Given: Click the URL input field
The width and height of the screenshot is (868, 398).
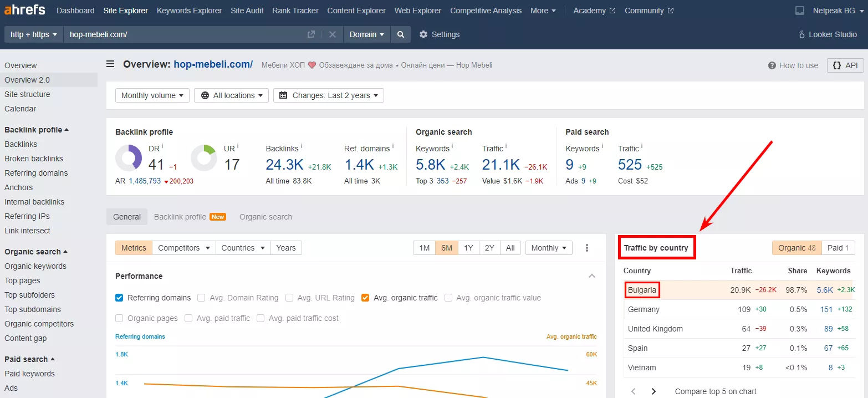Looking at the screenshot, I should click(x=185, y=34).
